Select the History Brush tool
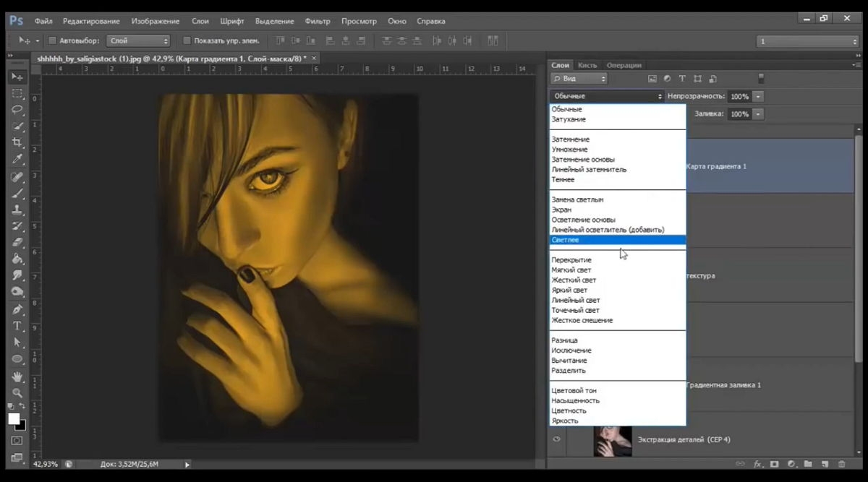The height and width of the screenshot is (482, 868). [17, 227]
